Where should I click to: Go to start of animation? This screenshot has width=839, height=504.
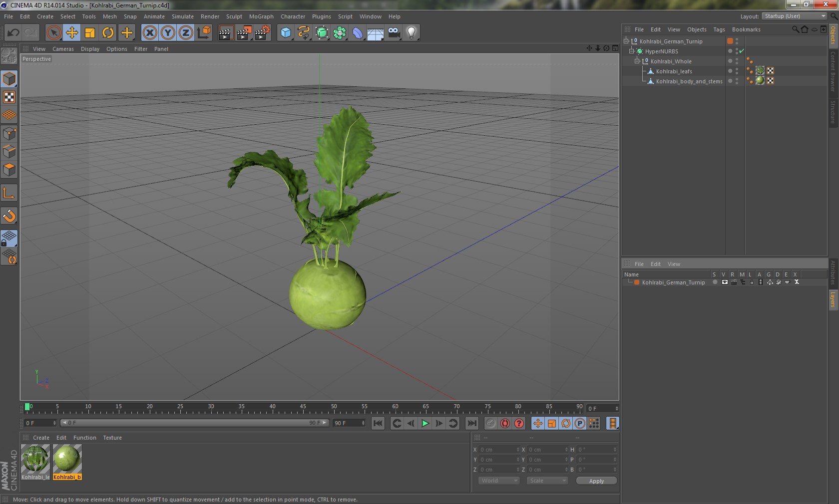(378, 423)
